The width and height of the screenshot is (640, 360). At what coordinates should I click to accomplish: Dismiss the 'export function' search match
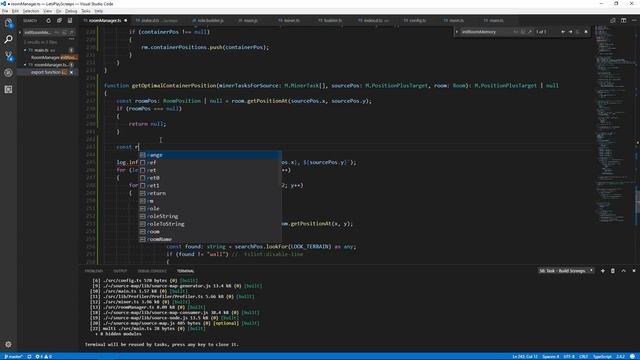(x=71, y=72)
